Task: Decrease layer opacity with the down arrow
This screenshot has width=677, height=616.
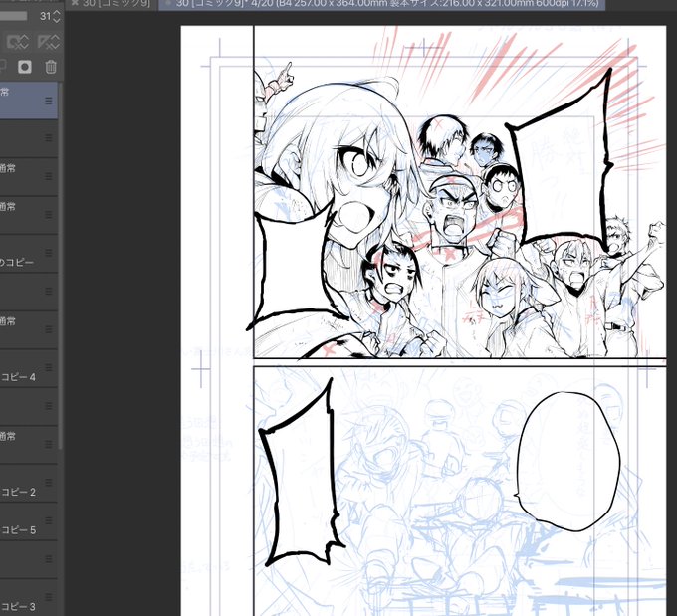Action: (57, 20)
